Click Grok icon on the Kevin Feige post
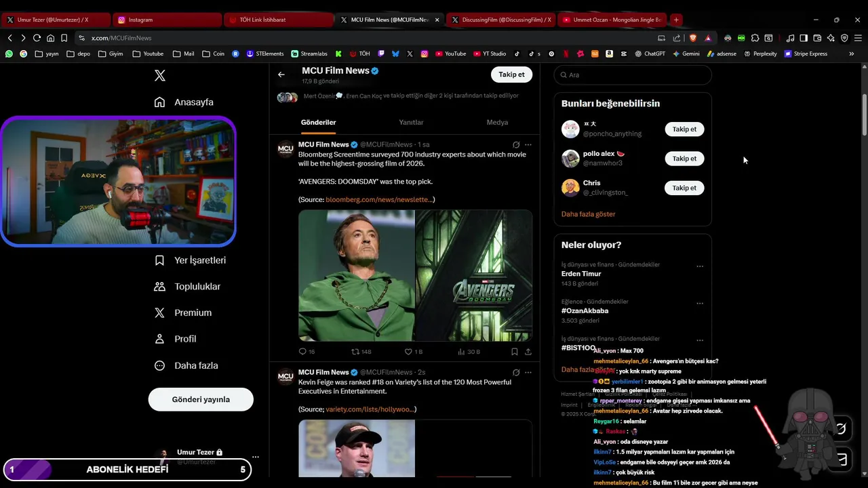 [516, 372]
